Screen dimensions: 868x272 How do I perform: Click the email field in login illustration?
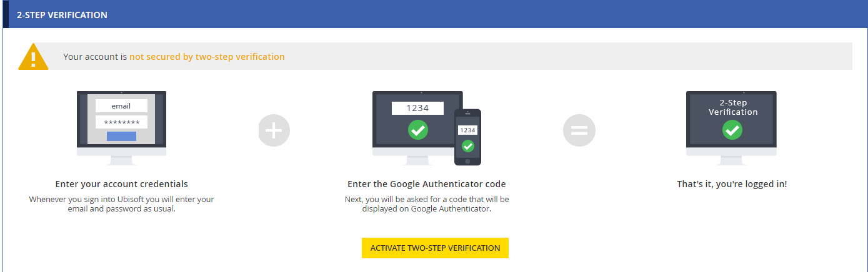121,106
